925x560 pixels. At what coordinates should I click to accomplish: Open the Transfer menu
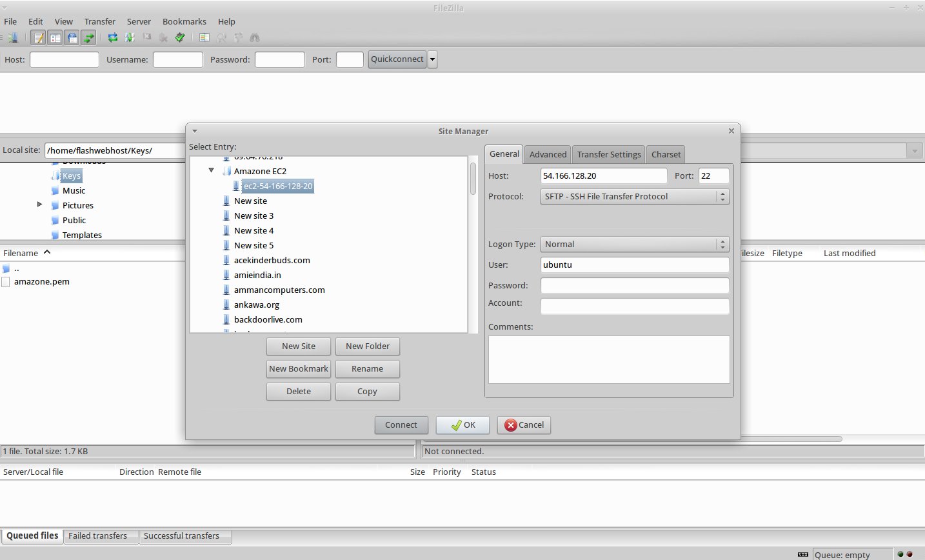pyautogui.click(x=100, y=21)
